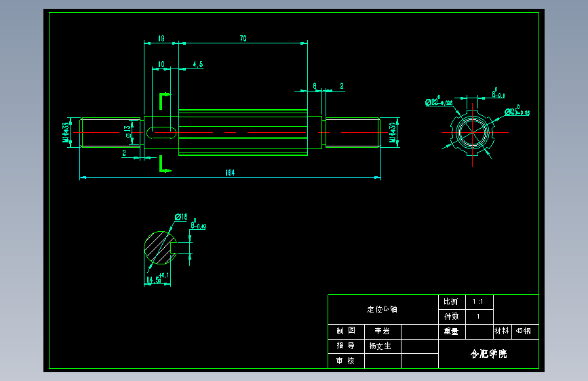The image size is (588, 381).
Task: Click the "10" keyway length dimension
Action: (x=161, y=64)
